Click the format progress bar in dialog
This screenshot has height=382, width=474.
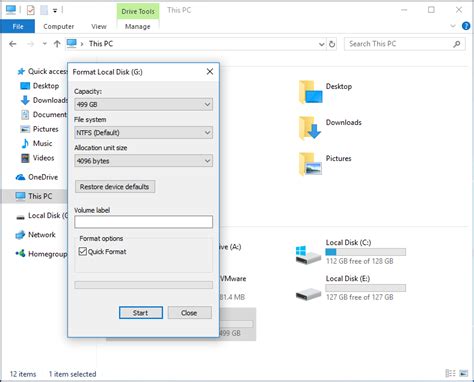pos(143,285)
